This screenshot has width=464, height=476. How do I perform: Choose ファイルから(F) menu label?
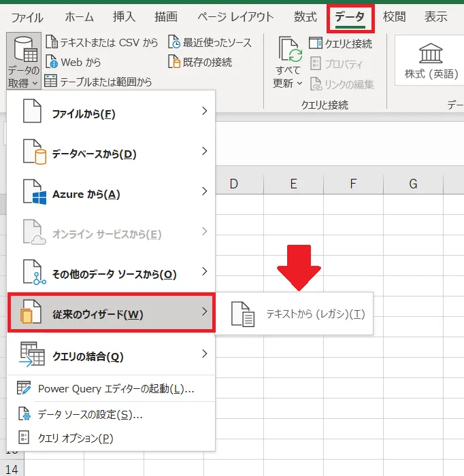click(x=84, y=114)
